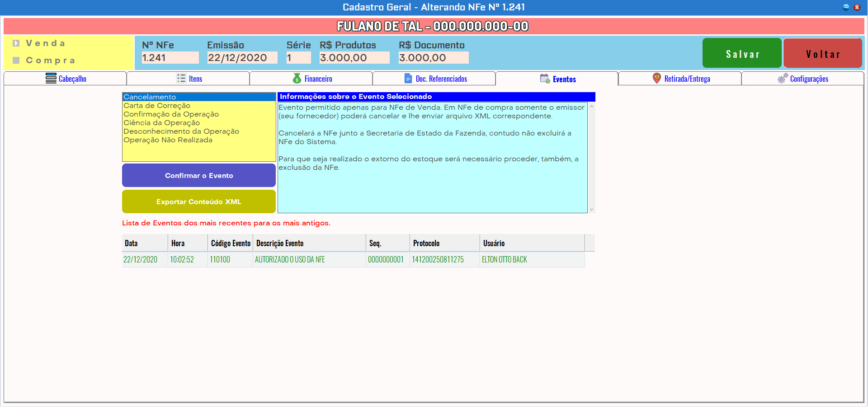
Task: Click the Eventos calendar icon
Action: [x=545, y=79]
